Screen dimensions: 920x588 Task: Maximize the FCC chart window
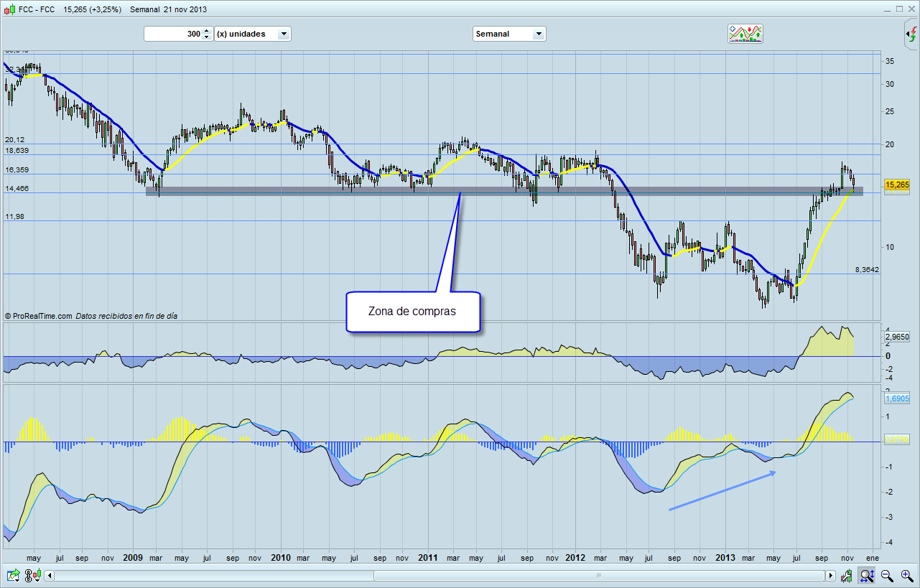pos(898,9)
